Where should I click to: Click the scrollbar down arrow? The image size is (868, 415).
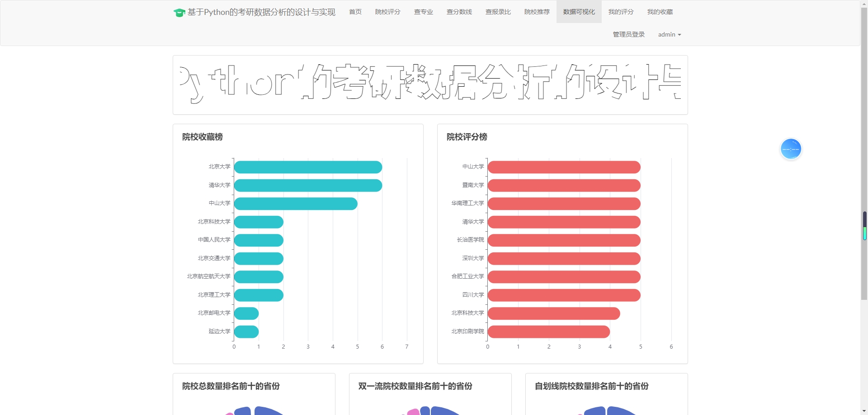click(864, 411)
